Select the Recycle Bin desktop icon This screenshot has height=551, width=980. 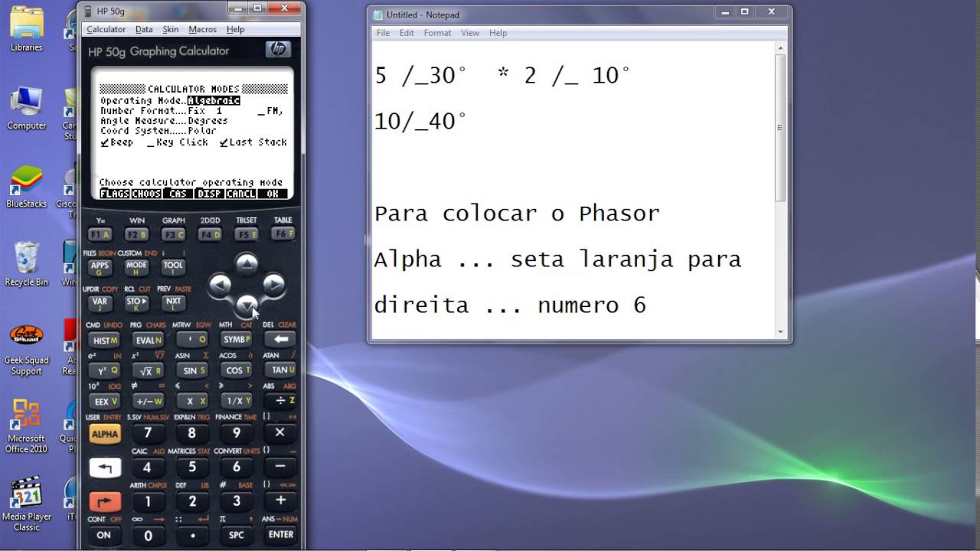pyautogui.click(x=26, y=264)
